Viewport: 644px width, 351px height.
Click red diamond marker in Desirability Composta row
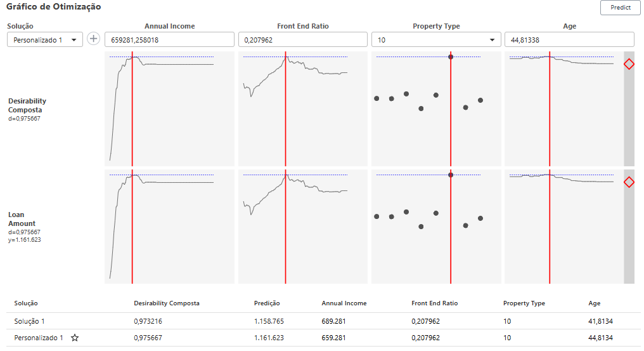click(x=629, y=64)
